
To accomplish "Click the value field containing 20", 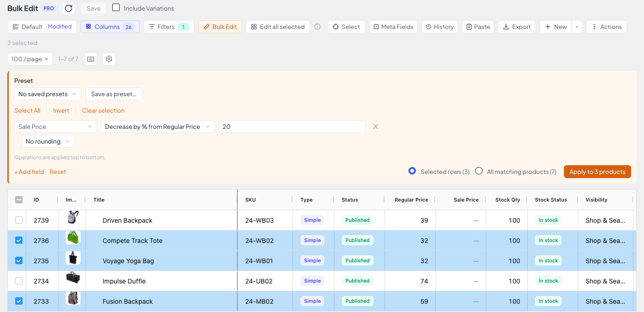I will pyautogui.click(x=292, y=127).
